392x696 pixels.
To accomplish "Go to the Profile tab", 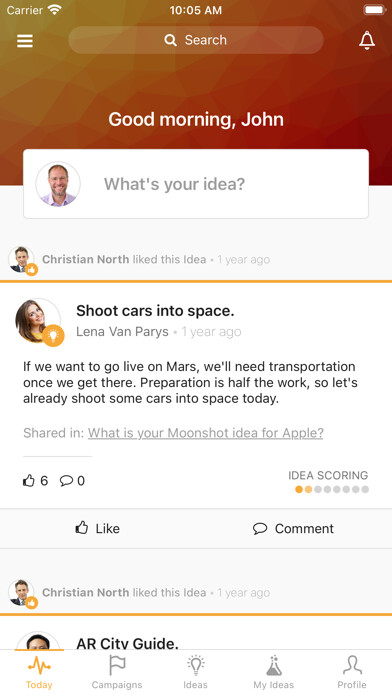I will click(x=352, y=673).
